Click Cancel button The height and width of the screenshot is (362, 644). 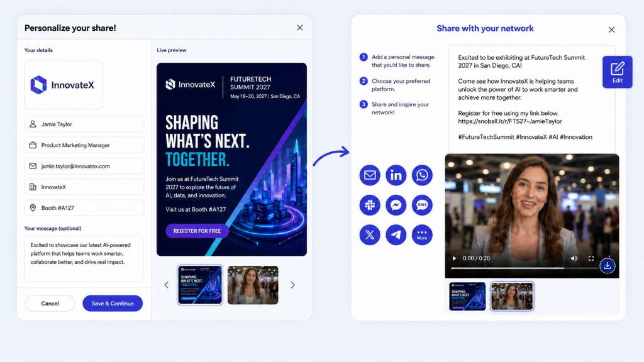coord(50,304)
